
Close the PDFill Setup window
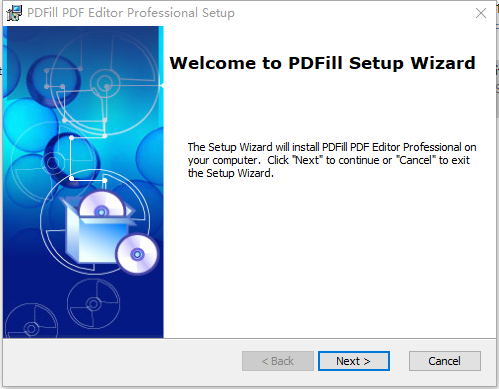(x=481, y=13)
